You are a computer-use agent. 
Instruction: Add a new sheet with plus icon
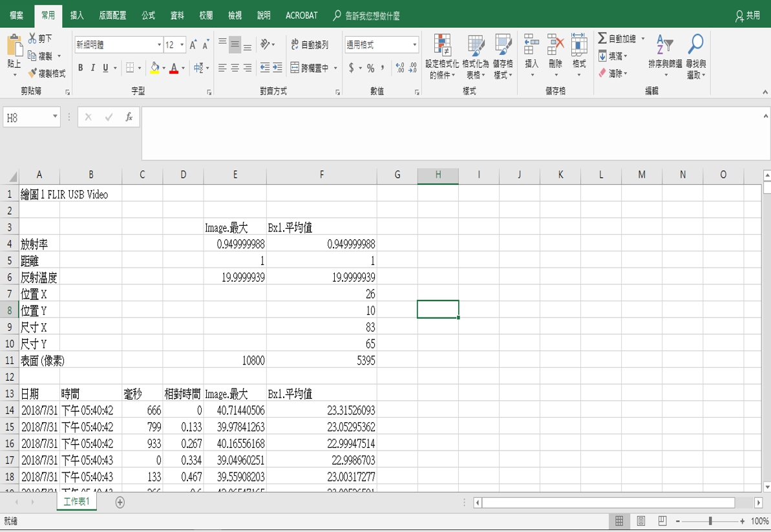pos(120,502)
